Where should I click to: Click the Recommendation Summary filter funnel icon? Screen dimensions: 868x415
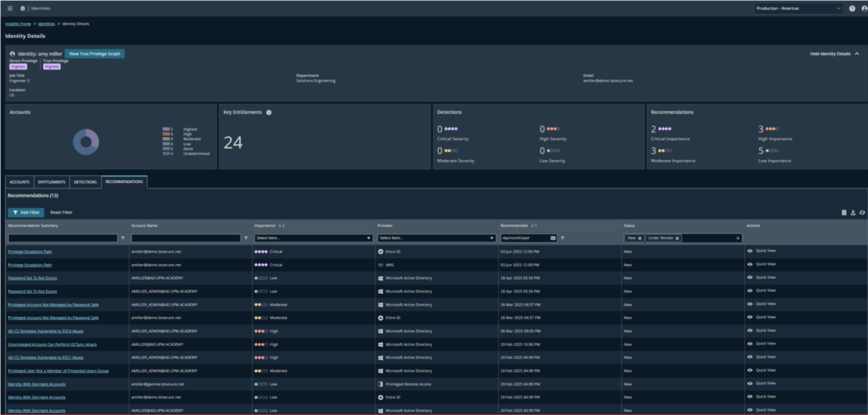tap(123, 238)
